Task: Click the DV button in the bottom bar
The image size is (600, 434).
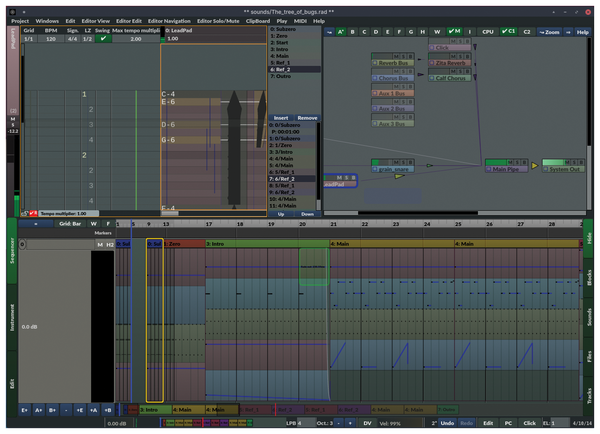Action: [x=367, y=423]
